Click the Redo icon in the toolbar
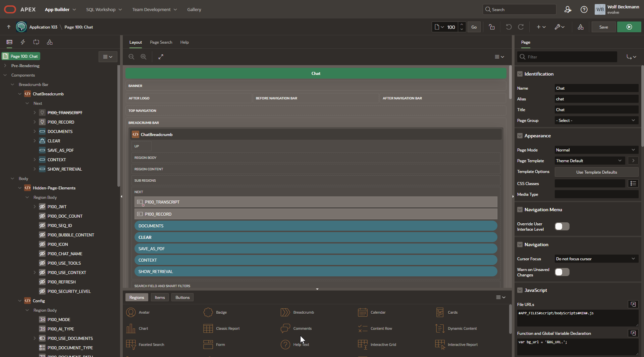The width and height of the screenshot is (644, 357). tap(521, 27)
